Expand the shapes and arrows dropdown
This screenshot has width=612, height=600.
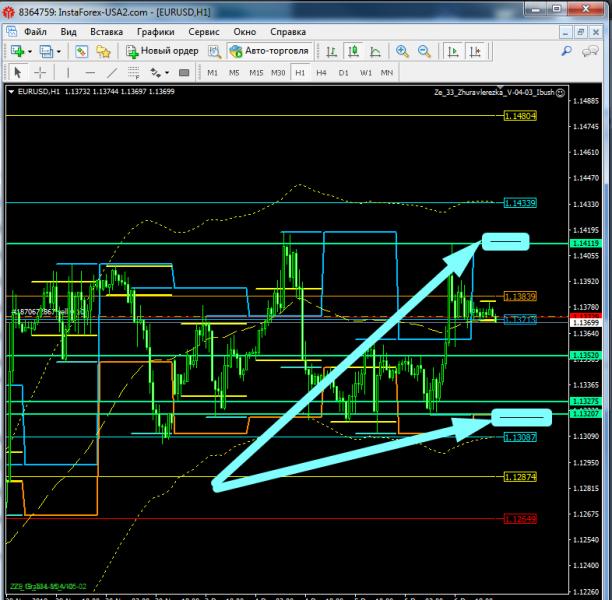(x=166, y=72)
